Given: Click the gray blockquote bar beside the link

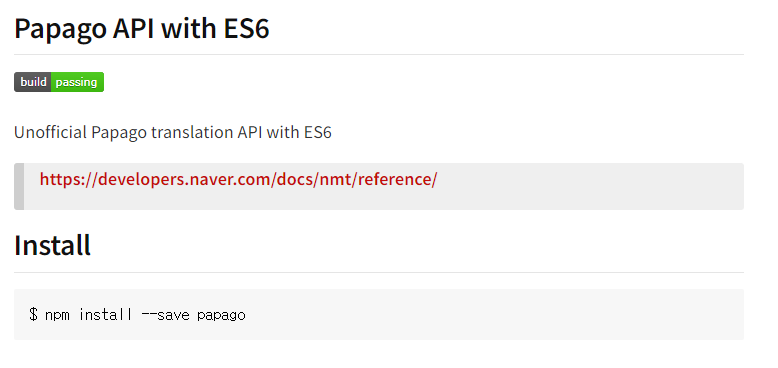Looking at the screenshot, I should click(19, 186).
